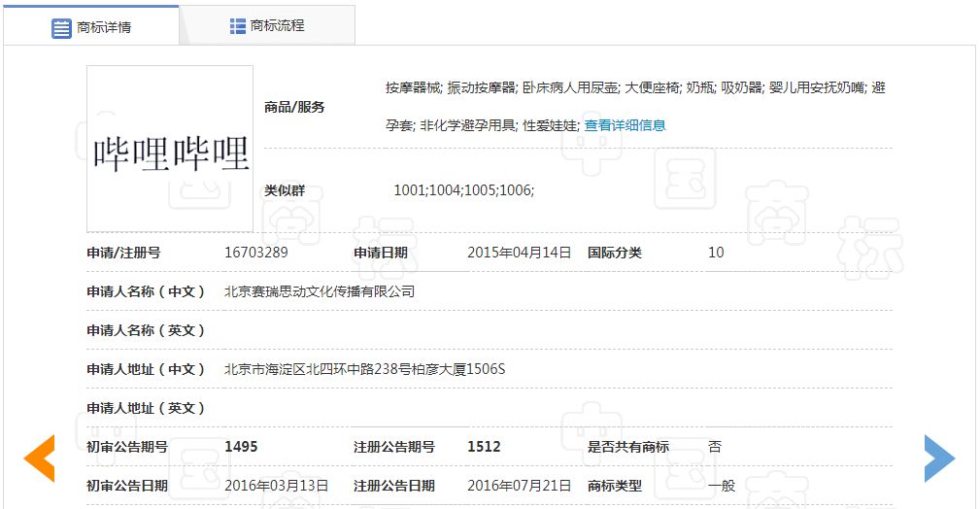Click the 商标流程 tab grid icon
This screenshot has width=980, height=509.
point(238,25)
